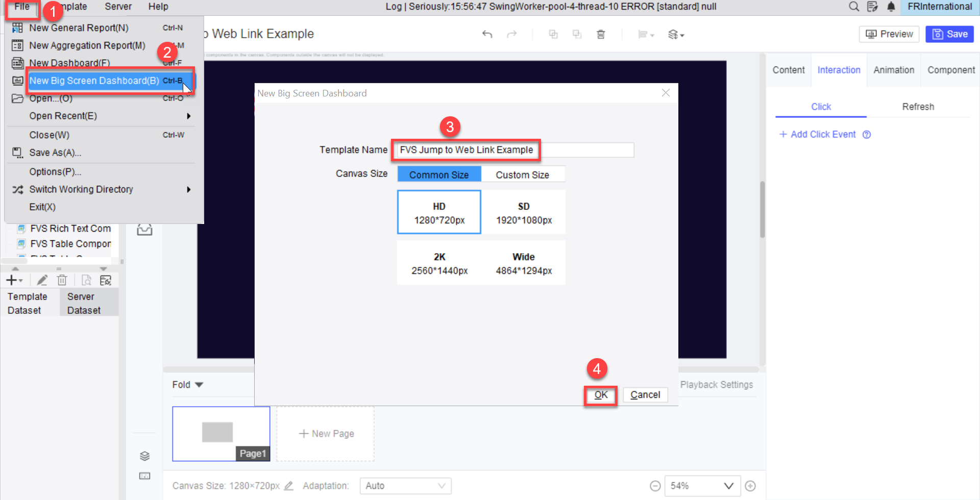
Task: Open the add dataset plus dropdown
Action: click(14, 280)
